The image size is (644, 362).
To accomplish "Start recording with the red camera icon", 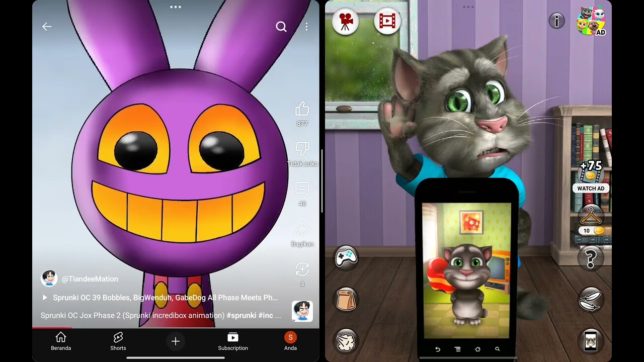I will [346, 21].
